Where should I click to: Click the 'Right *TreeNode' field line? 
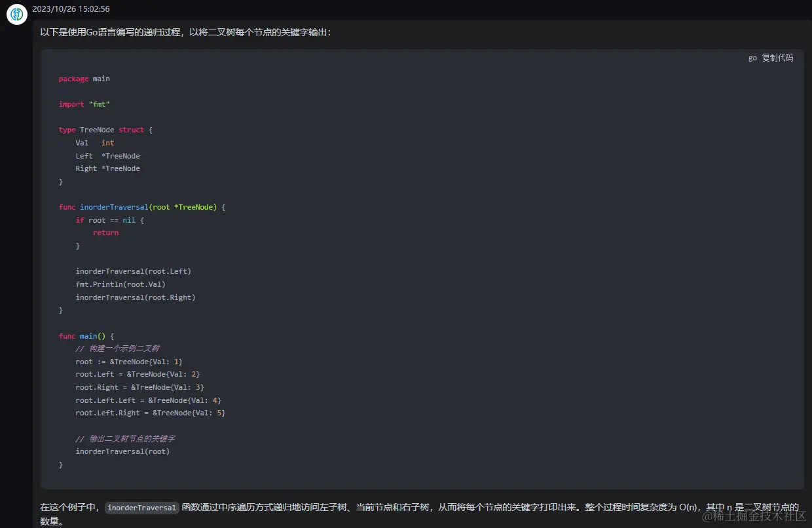107,168
